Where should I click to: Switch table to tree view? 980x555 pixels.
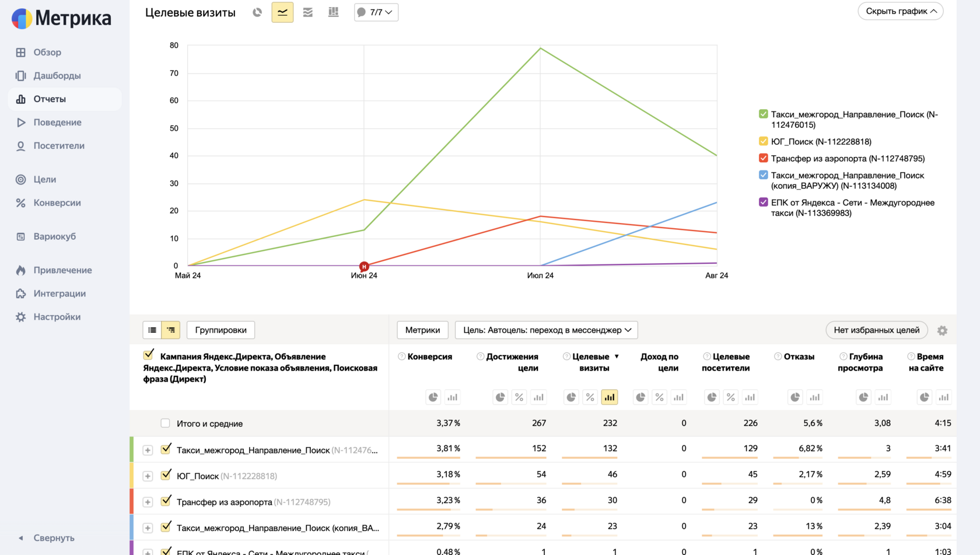coord(171,330)
